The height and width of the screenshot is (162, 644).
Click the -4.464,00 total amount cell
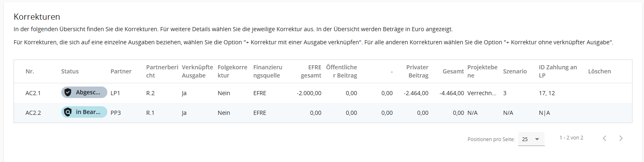[452, 93]
